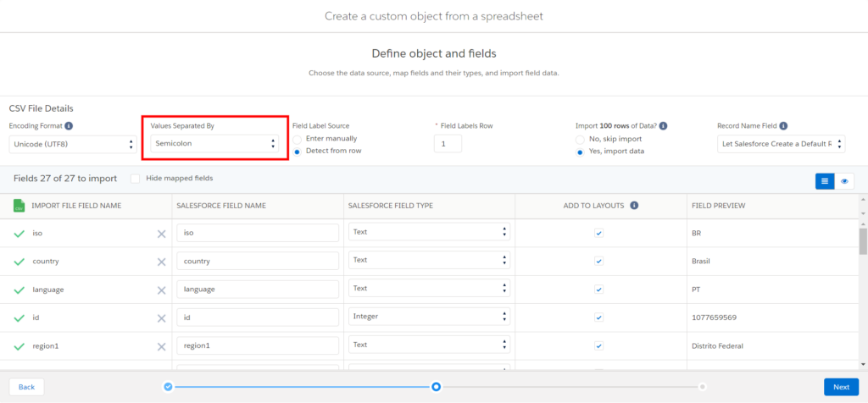The height and width of the screenshot is (403, 868).
Task: Click the Field Preview header
Action: coord(719,206)
